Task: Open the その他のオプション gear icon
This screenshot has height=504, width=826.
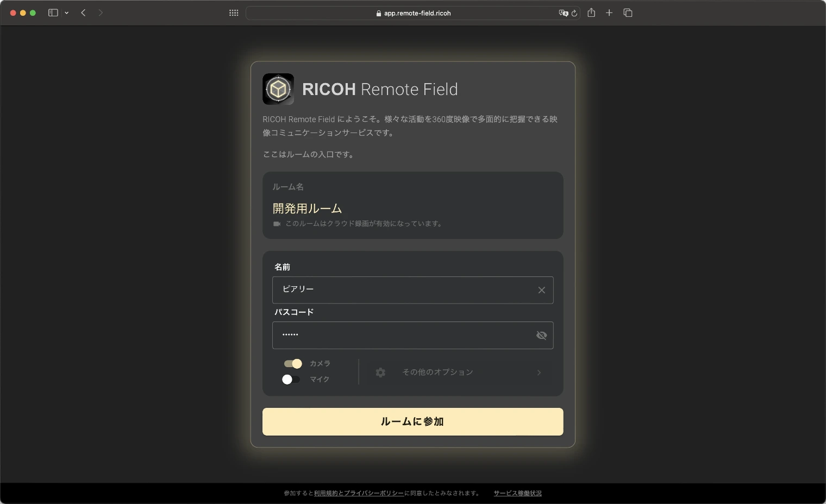Action: click(380, 373)
